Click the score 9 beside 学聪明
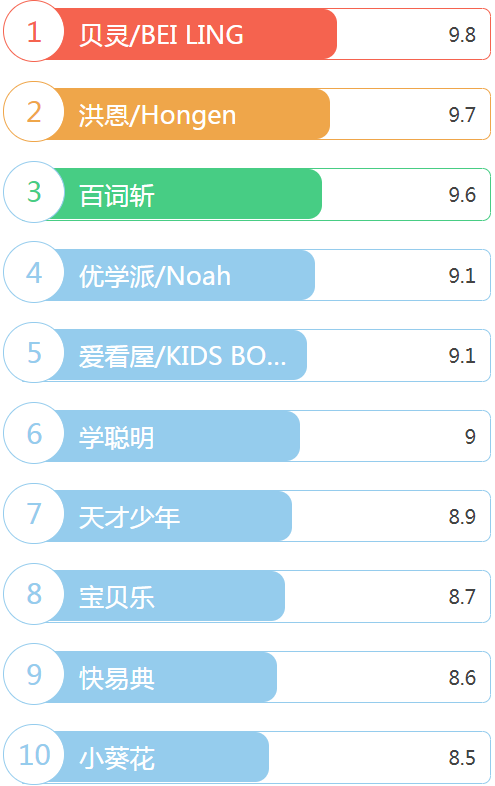Image resolution: width=495 pixels, height=786 pixels. point(470,437)
